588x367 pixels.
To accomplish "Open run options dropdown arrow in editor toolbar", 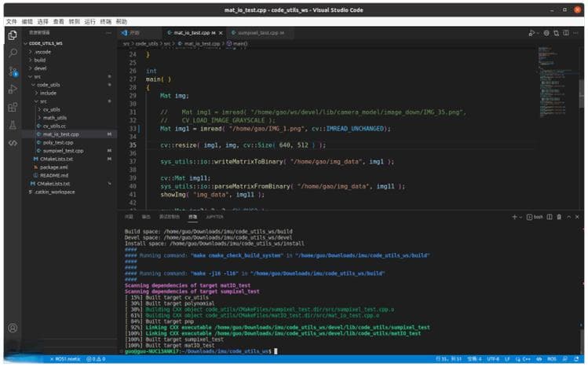I will pos(538,33).
